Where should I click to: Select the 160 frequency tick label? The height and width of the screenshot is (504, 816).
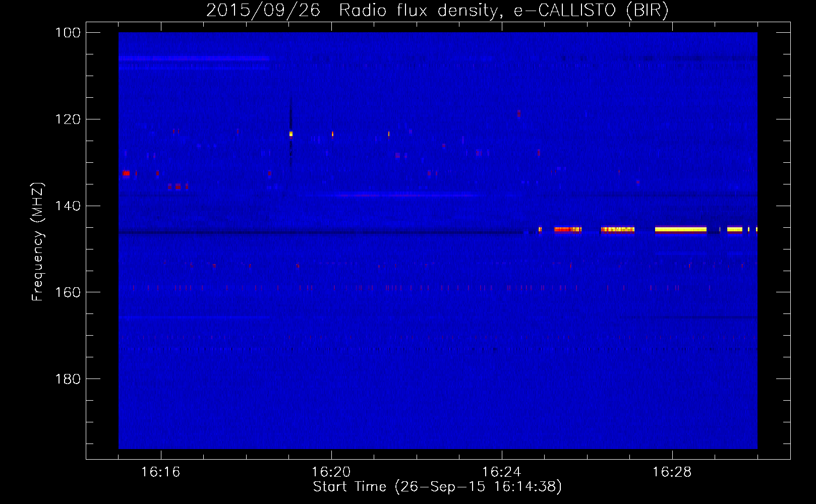[x=68, y=292]
